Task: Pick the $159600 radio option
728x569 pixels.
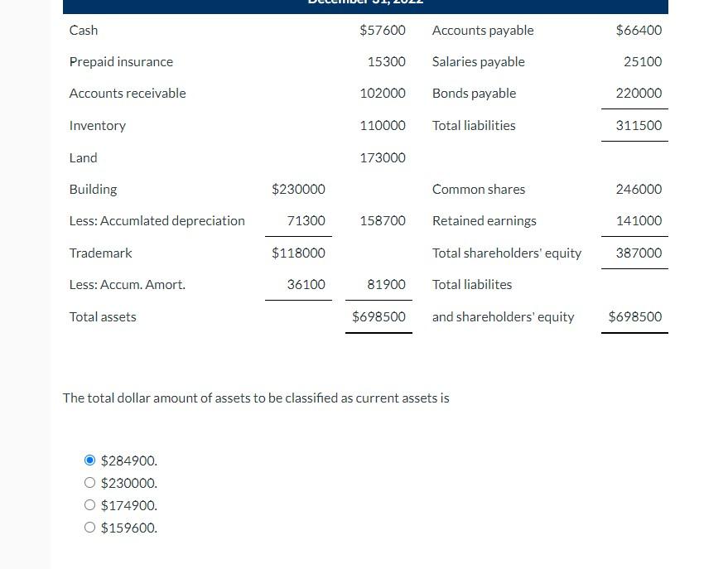Action: 89,527
